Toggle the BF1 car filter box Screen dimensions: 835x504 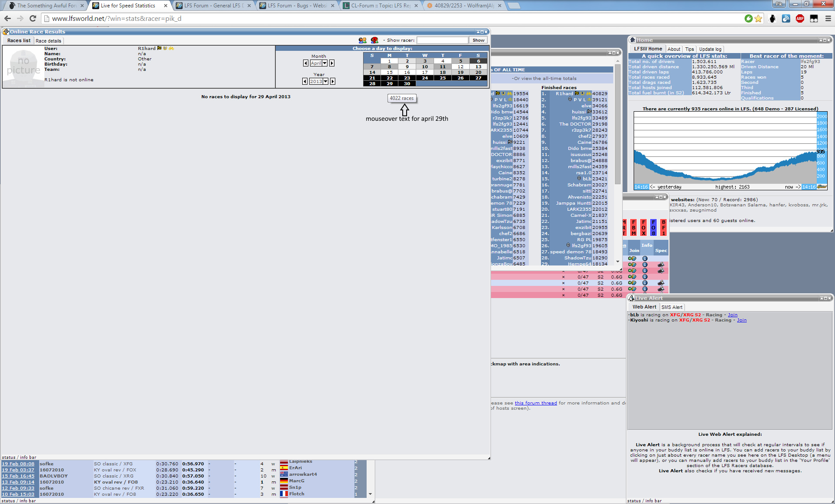663,228
